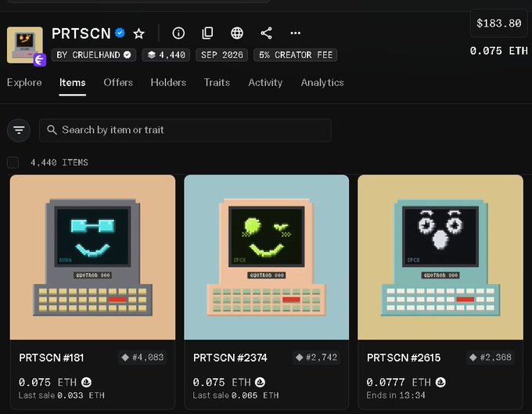Click the magnifier icon in the search bar

click(x=52, y=130)
